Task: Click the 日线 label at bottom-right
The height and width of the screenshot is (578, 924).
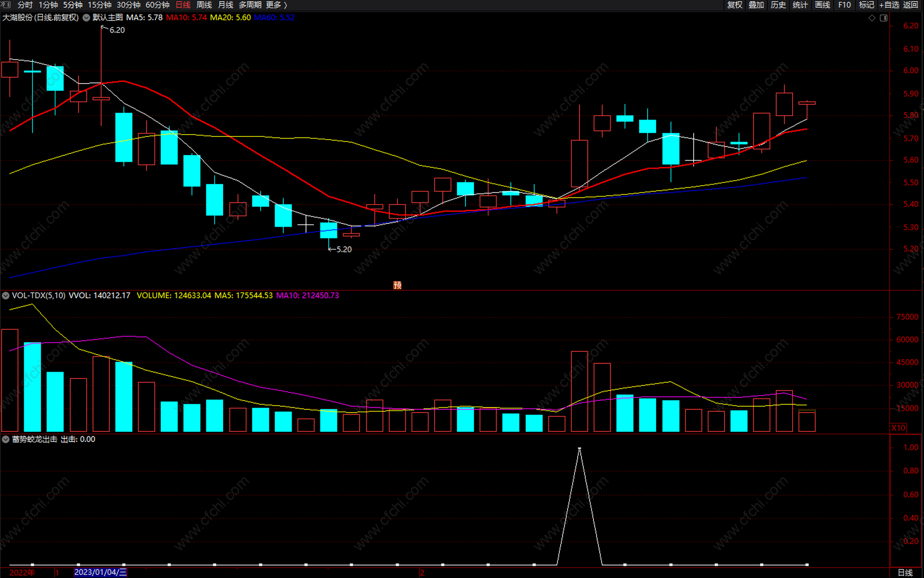Action: pos(905,573)
